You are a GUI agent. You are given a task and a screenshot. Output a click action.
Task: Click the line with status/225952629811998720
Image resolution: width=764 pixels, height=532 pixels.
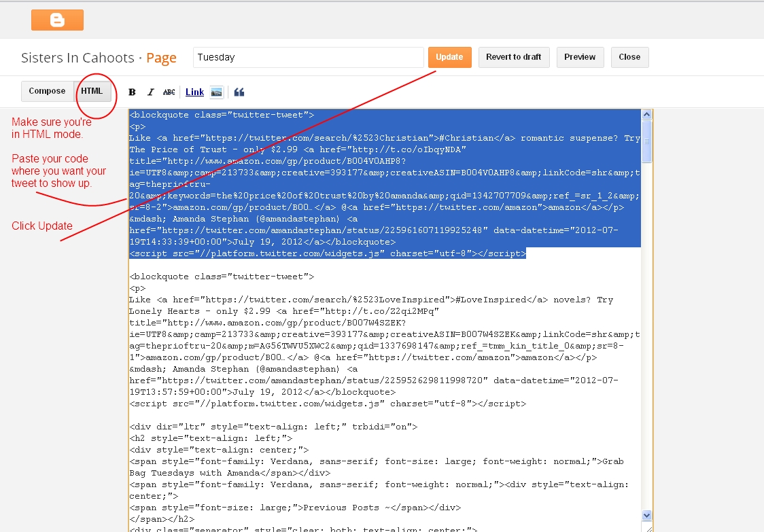click(374, 380)
